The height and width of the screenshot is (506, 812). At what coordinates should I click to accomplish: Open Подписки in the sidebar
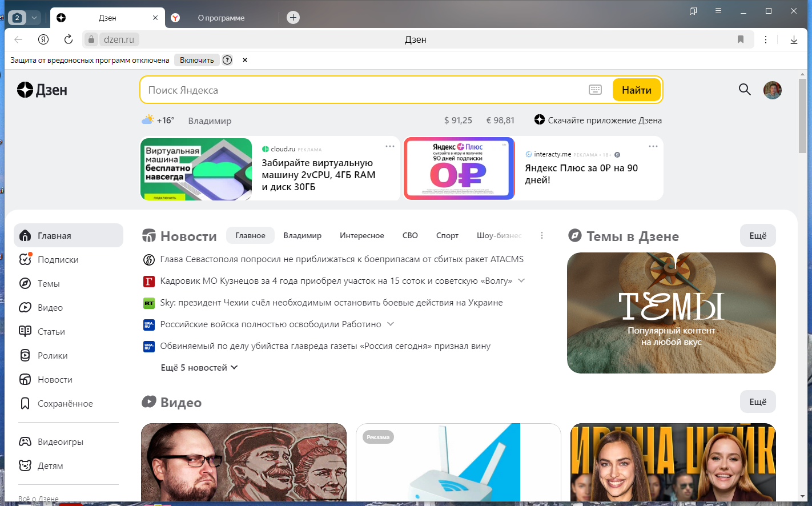(69, 259)
